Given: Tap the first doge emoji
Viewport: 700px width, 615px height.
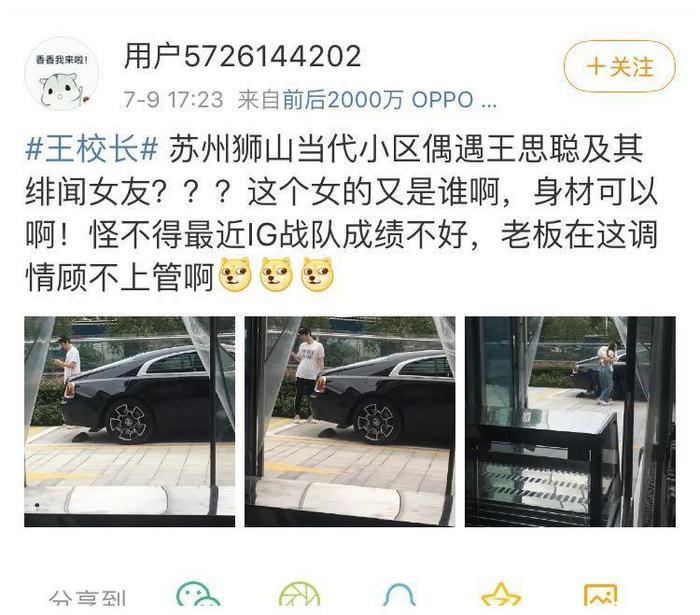Looking at the screenshot, I should click(x=235, y=274).
